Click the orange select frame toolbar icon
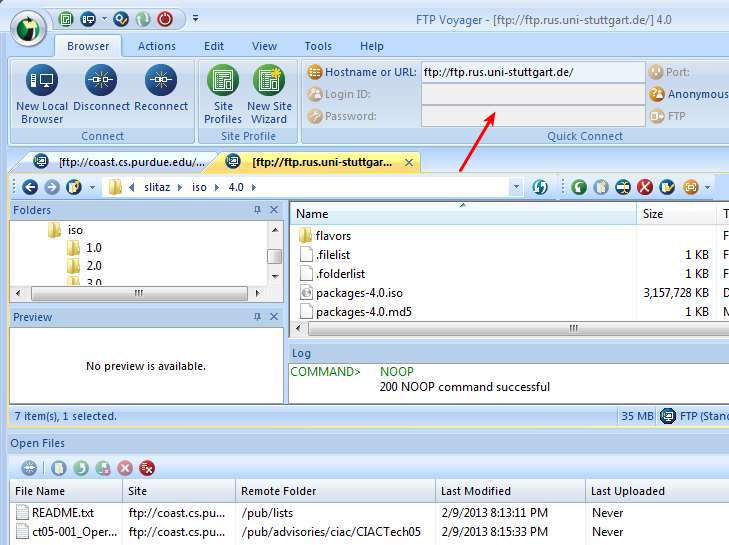Viewport: 729px width, 545px height. (691, 187)
